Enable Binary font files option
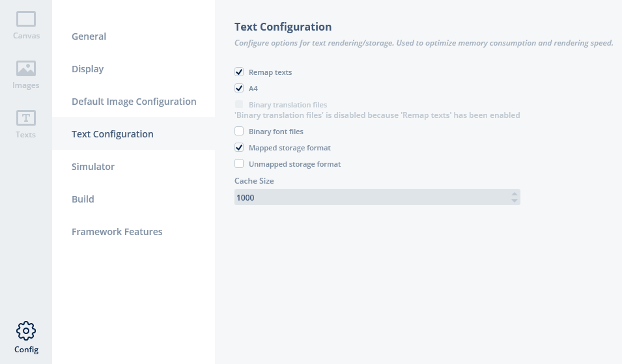The width and height of the screenshot is (622, 364). coord(239,132)
